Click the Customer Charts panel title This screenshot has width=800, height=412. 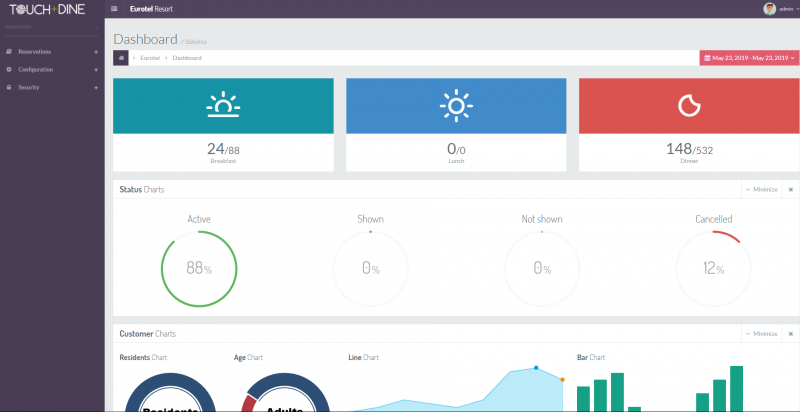pos(147,334)
